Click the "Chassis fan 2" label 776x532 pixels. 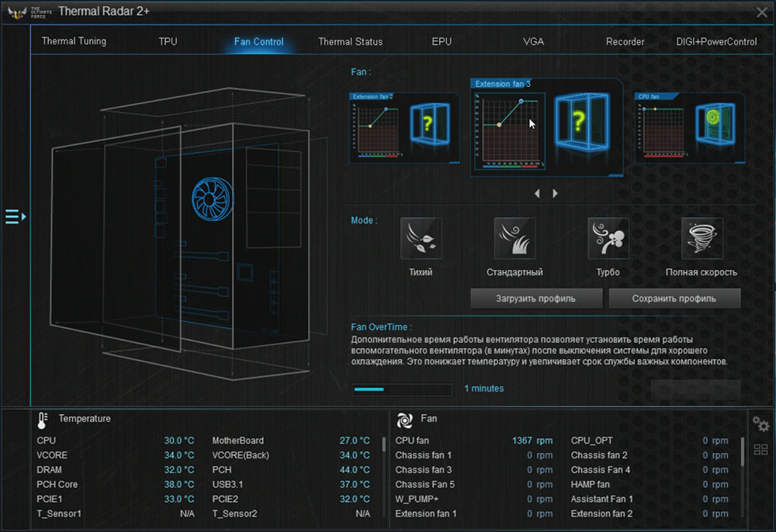599,455
